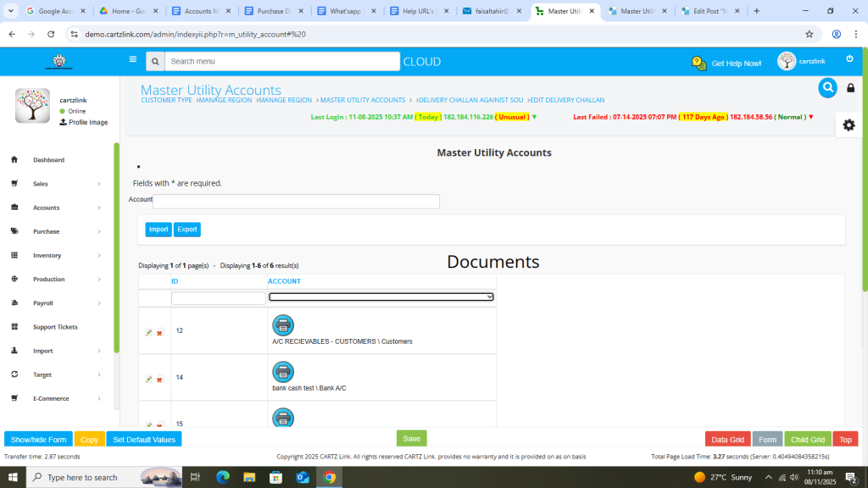
Task: Switch to the Child Grid view
Action: 807,440
